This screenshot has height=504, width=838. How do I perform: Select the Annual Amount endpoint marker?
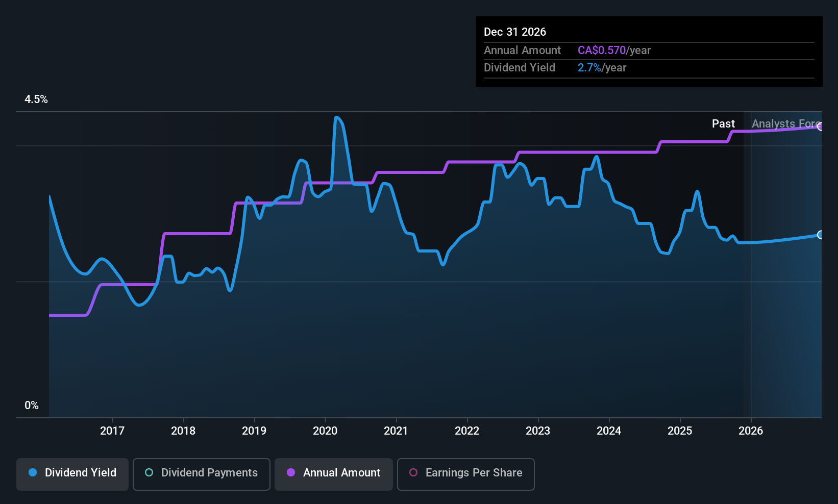click(x=820, y=127)
